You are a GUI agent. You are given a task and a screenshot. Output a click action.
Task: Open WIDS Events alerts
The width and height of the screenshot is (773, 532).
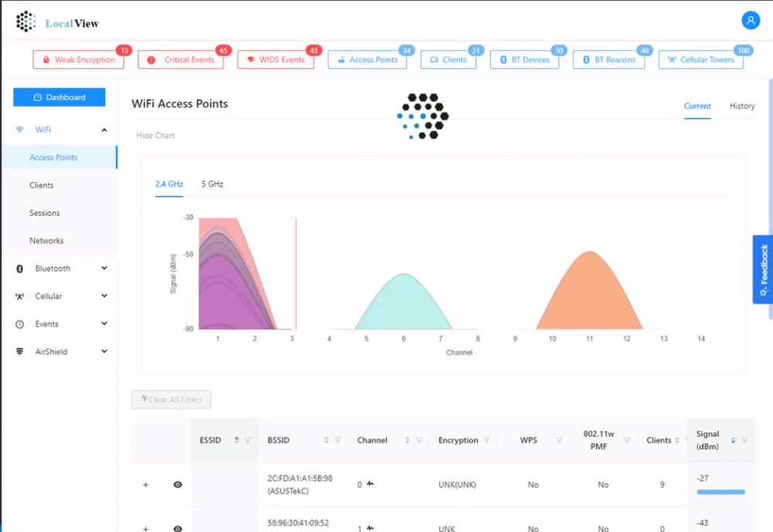tap(276, 60)
